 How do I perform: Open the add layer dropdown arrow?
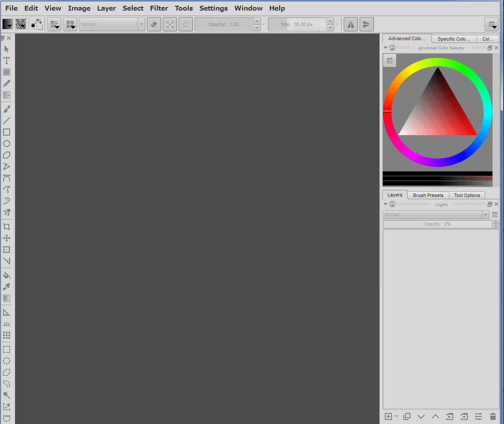(x=396, y=416)
